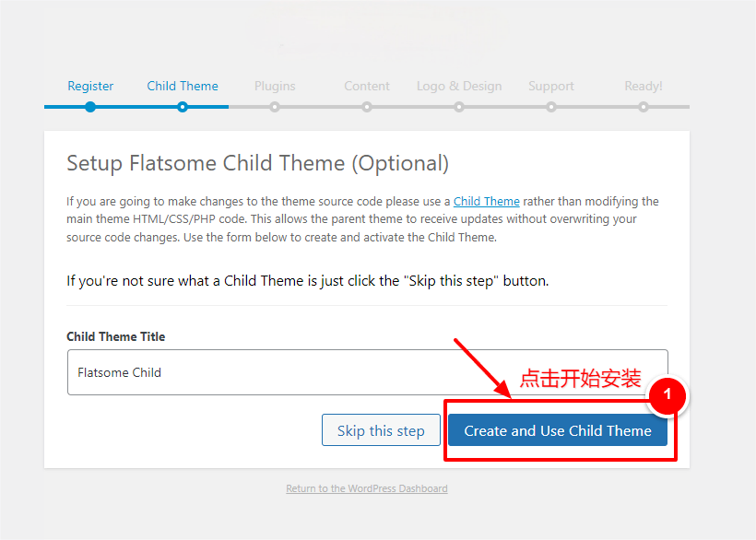
Task: Switch to the Plugins step label
Action: coord(274,86)
